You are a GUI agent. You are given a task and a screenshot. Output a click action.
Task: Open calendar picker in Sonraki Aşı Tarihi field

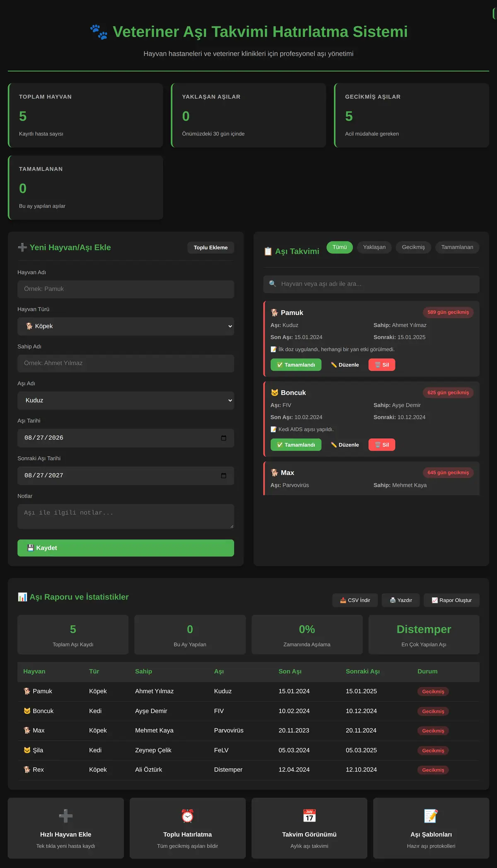pyautogui.click(x=224, y=476)
